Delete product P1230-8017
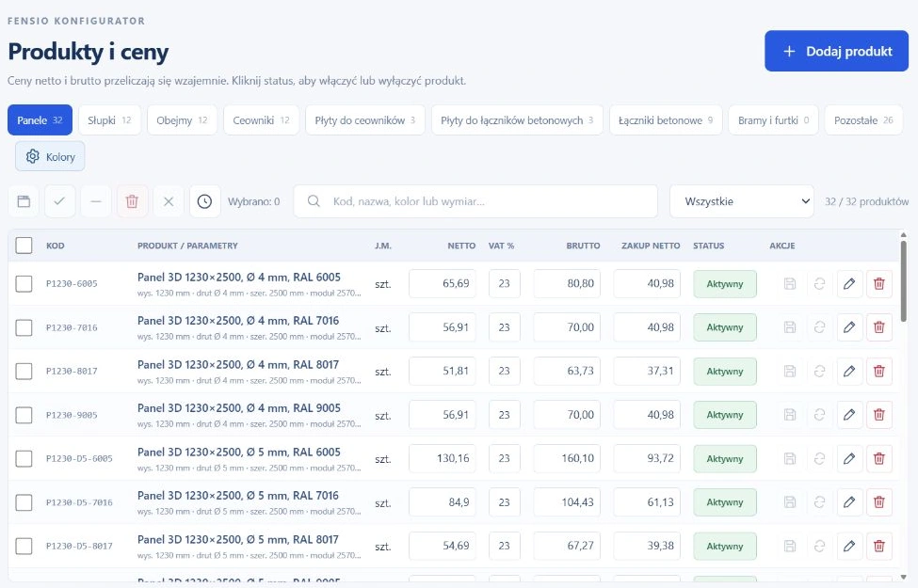The height and width of the screenshot is (588, 918). 879,371
